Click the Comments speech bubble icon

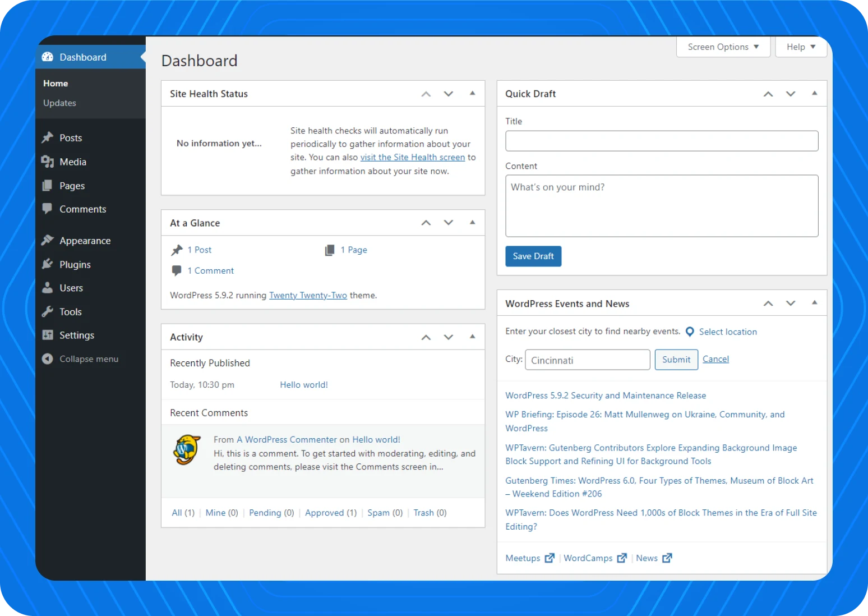(x=47, y=209)
